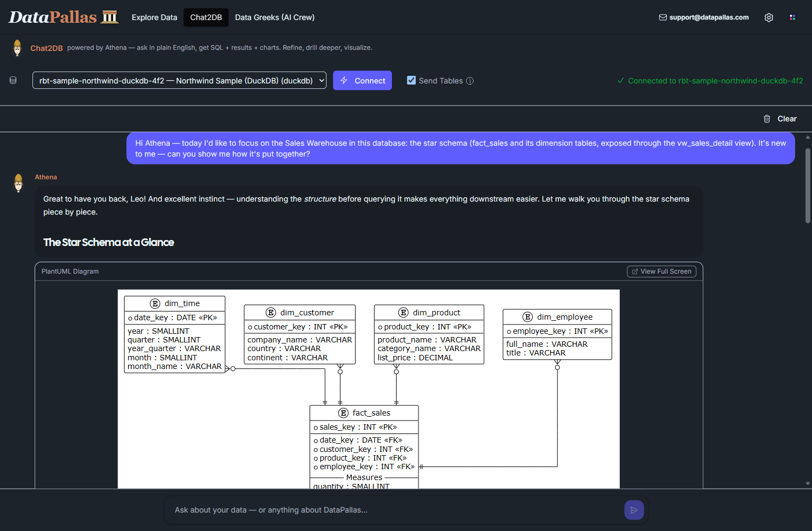Viewport: 812px width, 531px height.
Task: Click Athena's avatar beside the chat reply
Action: [18, 183]
